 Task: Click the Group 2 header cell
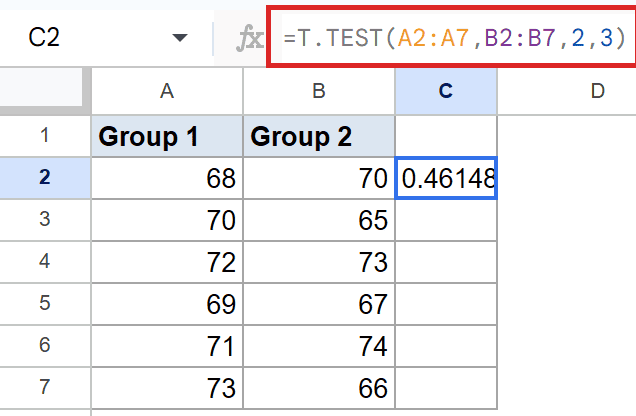pos(319,136)
